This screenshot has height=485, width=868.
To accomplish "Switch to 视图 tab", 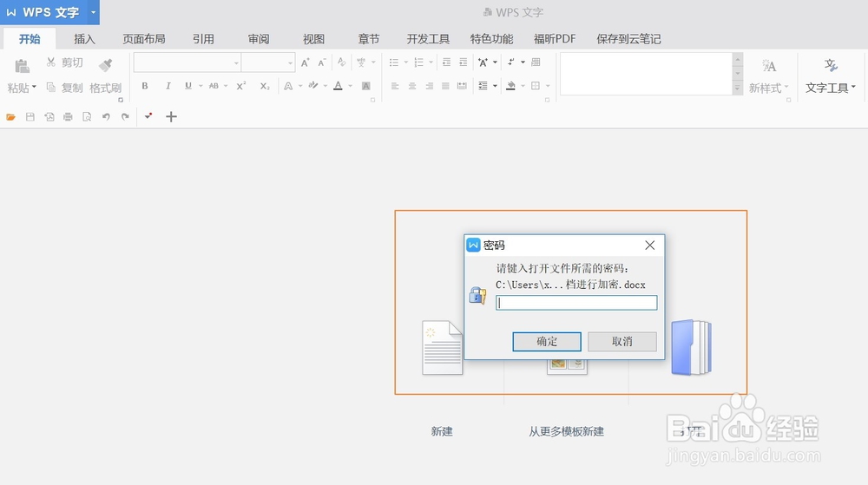I will click(x=313, y=39).
